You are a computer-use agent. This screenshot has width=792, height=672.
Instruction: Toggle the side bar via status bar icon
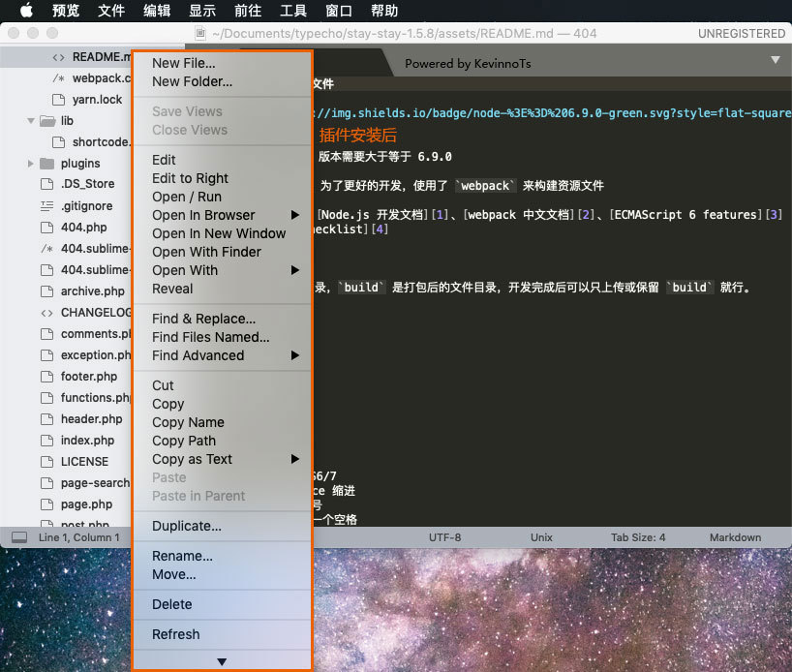coord(19,537)
